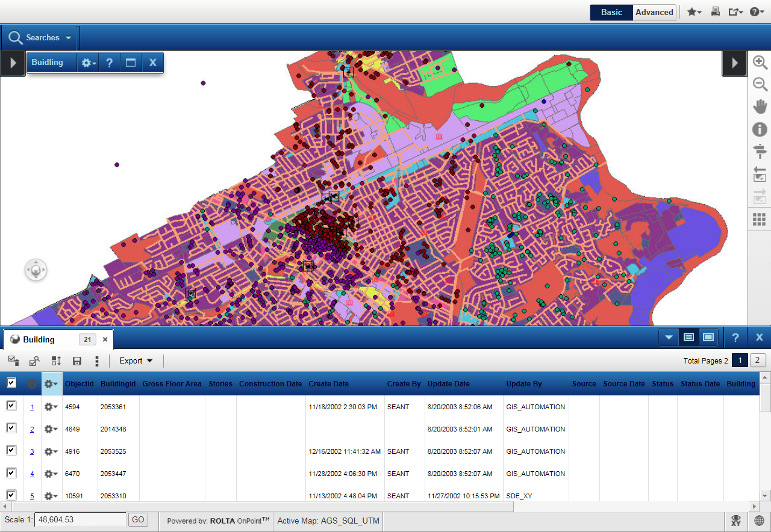Image resolution: width=771 pixels, height=532 pixels.
Task: Select the Building results tab
Action: 39,339
